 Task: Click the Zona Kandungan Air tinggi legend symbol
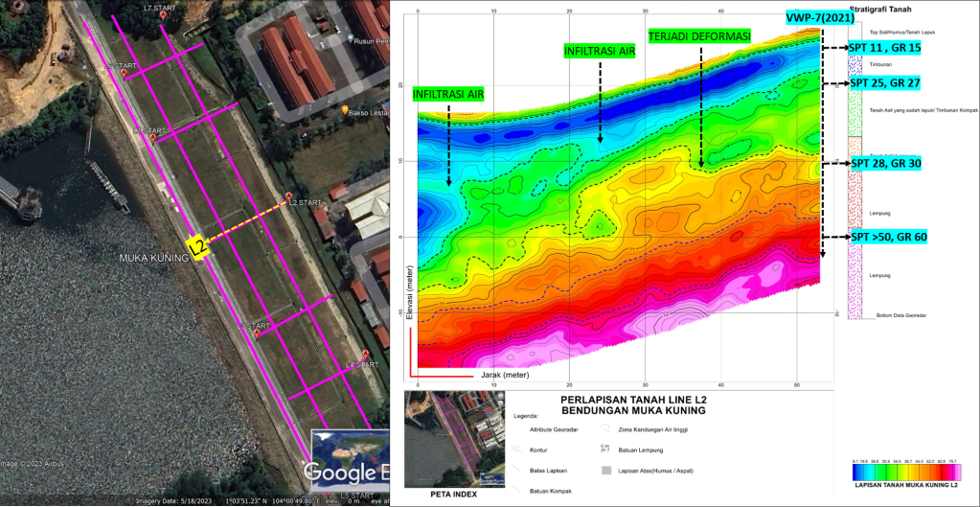605,429
